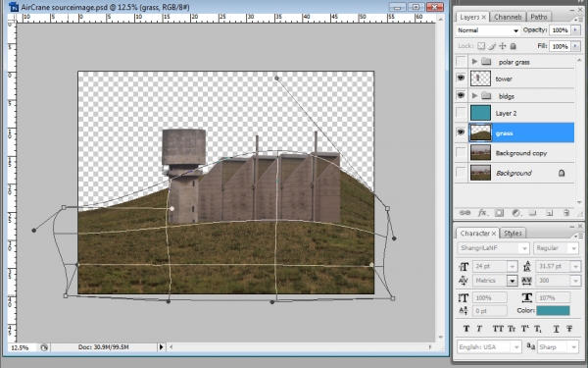Show Layer 2 visibility

(461, 113)
